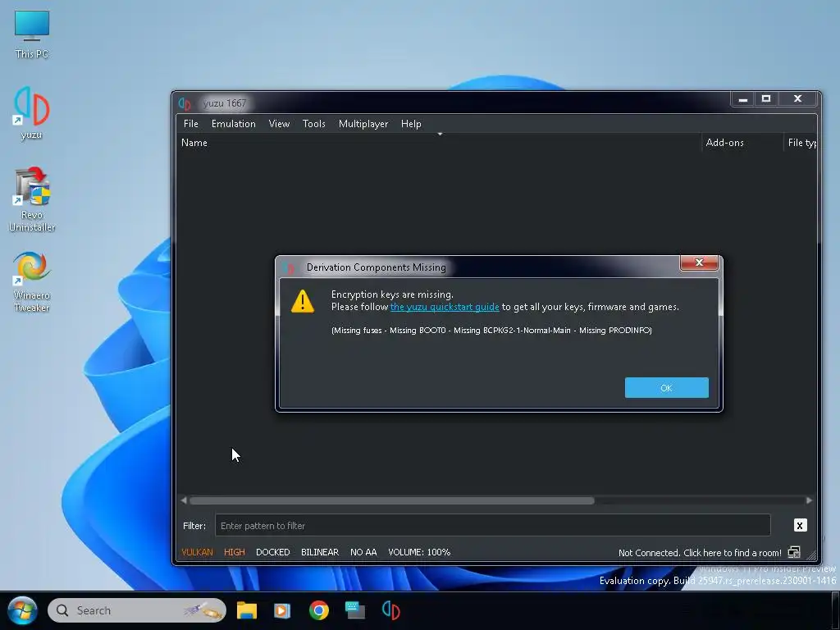Close the Derivation Components Missing dialog

click(699, 262)
